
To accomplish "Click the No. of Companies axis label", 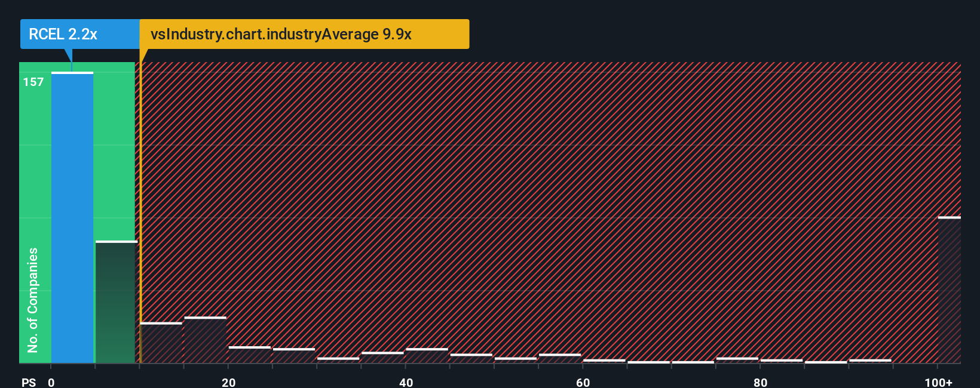I will pyautogui.click(x=33, y=300).
